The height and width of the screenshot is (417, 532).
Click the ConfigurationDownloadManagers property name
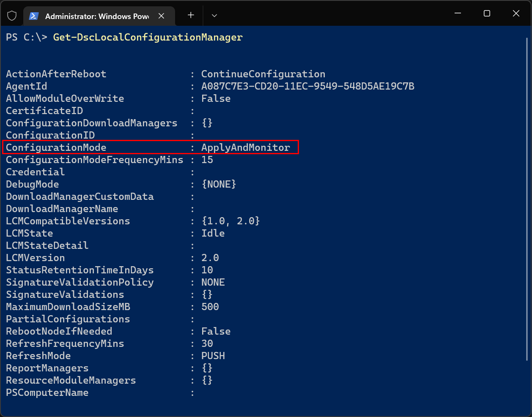92,123
